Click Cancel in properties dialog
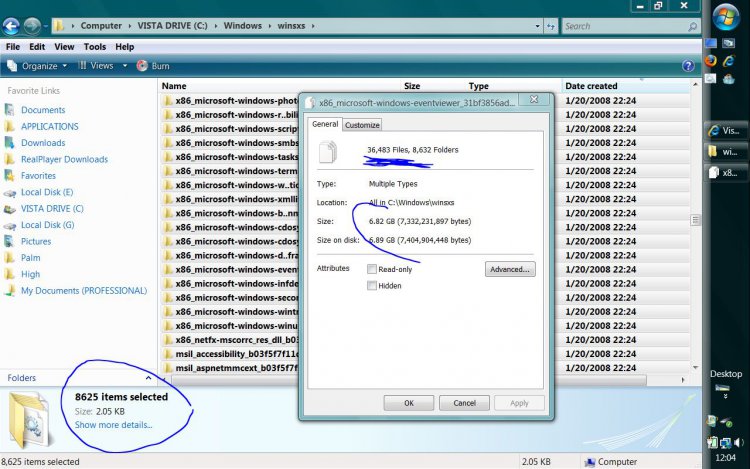The height and width of the screenshot is (469, 750). (464, 403)
